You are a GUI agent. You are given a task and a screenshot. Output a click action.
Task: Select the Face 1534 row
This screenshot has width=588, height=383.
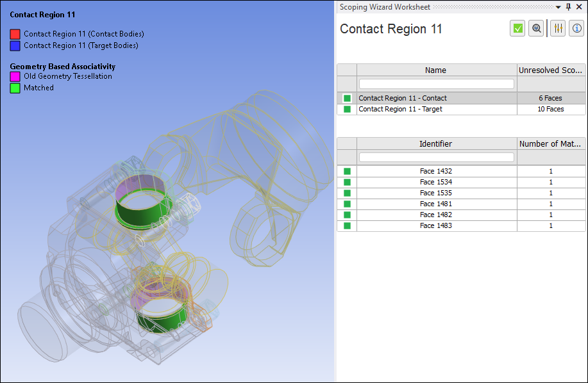tap(436, 183)
